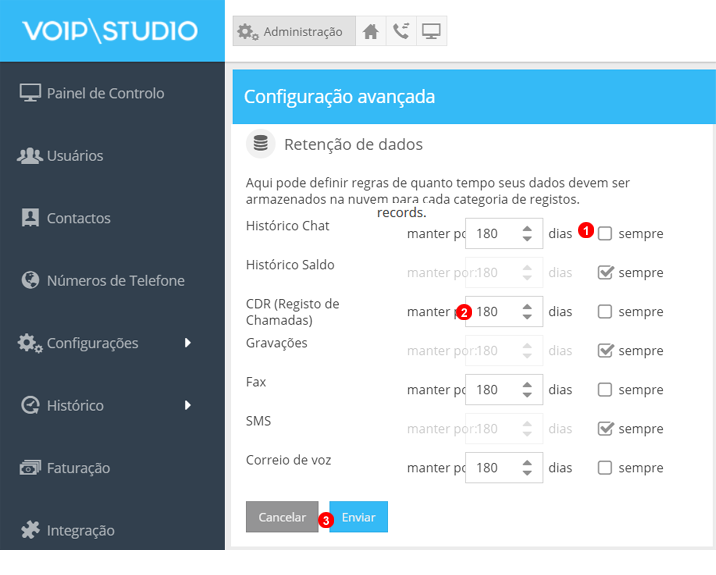Open the Usuários section
The image size is (716, 575).
coord(75,156)
